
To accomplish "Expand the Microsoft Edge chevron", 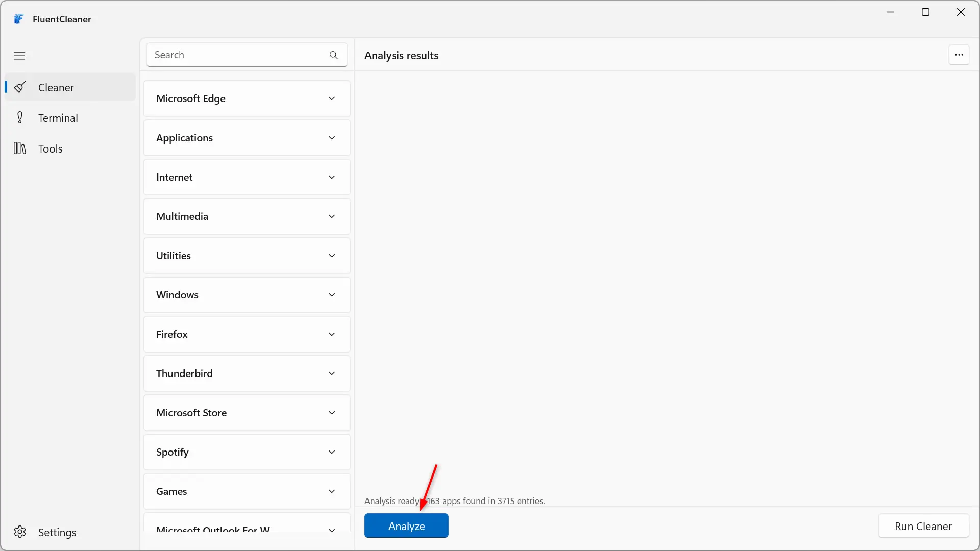I will (332, 98).
